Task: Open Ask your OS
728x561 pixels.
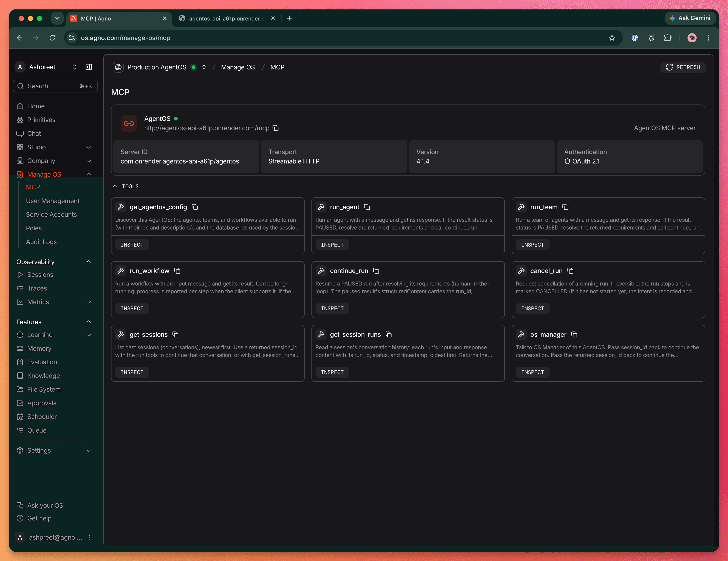Action: [40, 505]
